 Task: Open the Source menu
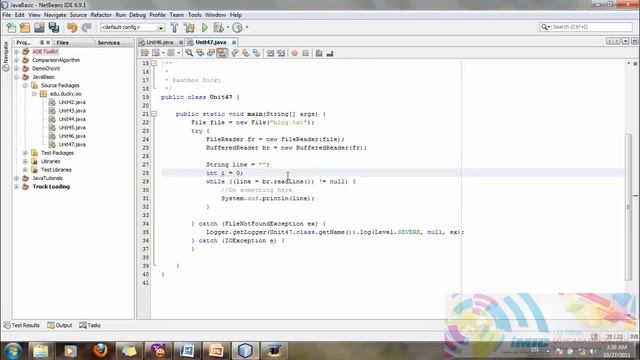pyautogui.click(x=78, y=15)
